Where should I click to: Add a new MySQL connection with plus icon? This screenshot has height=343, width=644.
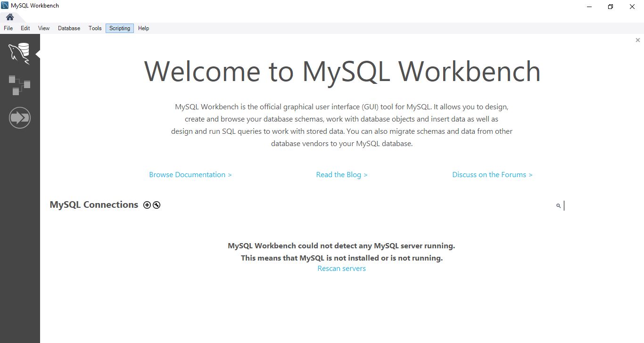coord(147,205)
